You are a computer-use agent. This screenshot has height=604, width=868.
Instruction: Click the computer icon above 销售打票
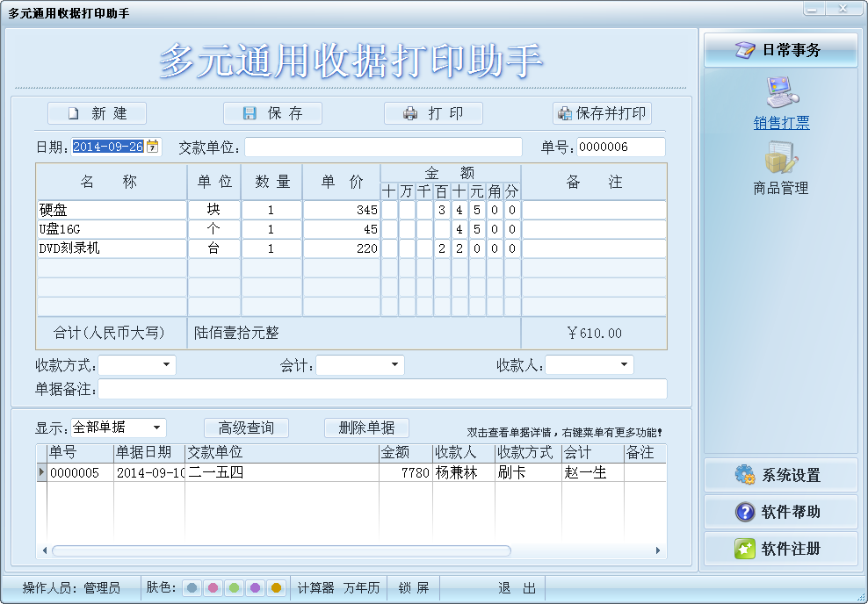tap(780, 92)
